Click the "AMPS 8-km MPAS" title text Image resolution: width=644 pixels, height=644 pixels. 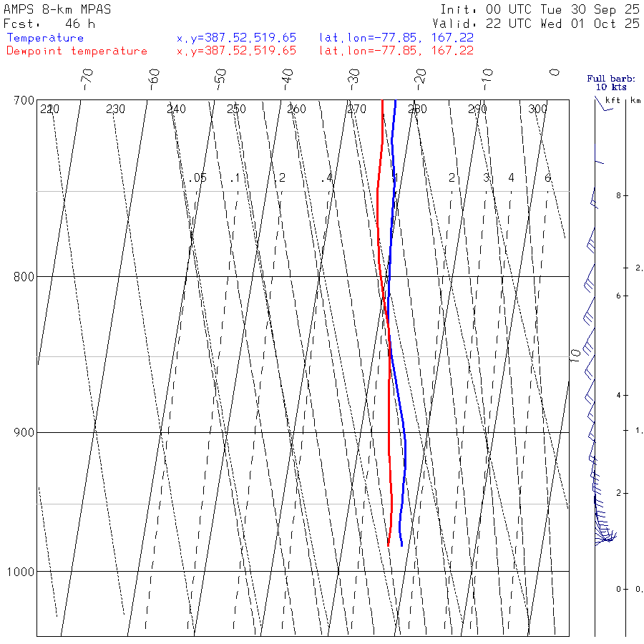57,9
